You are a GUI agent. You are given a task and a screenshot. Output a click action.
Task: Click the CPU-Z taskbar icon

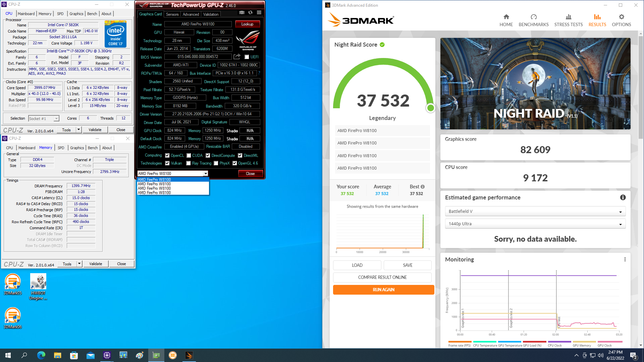tap(107, 355)
